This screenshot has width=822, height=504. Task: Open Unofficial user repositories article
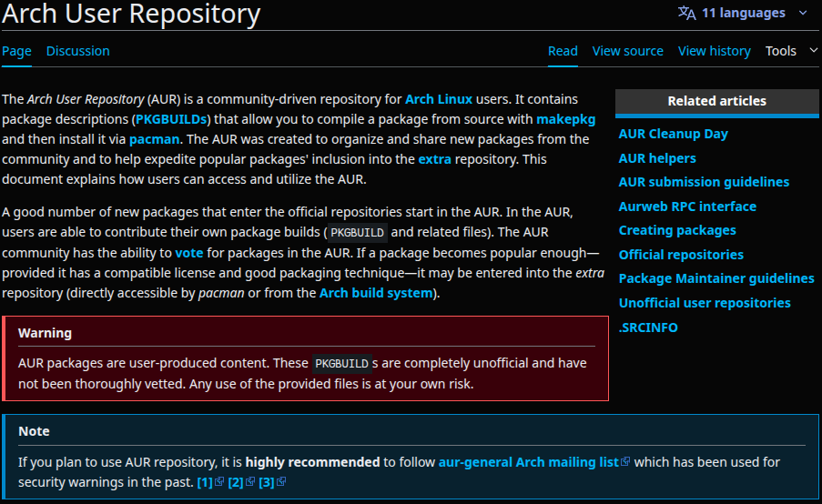coord(705,303)
